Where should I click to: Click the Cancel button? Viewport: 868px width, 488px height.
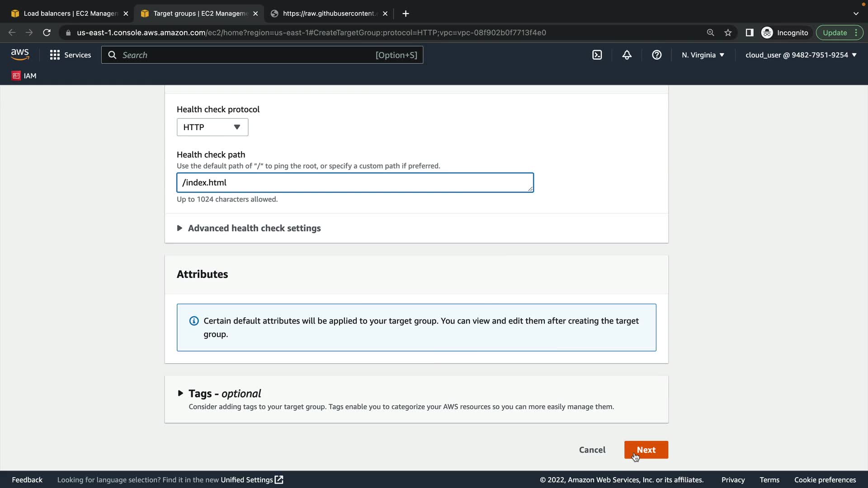click(x=592, y=450)
